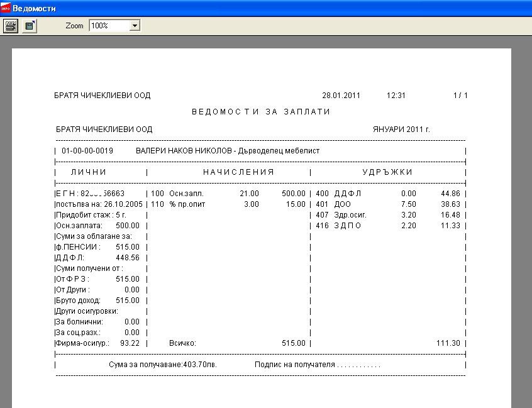Click the name "ВАЛЕРИ НАКОВ НИКОЛОВ - Дърводелец мебелист"
Viewport: 532px width, 408px height.
click(228, 151)
